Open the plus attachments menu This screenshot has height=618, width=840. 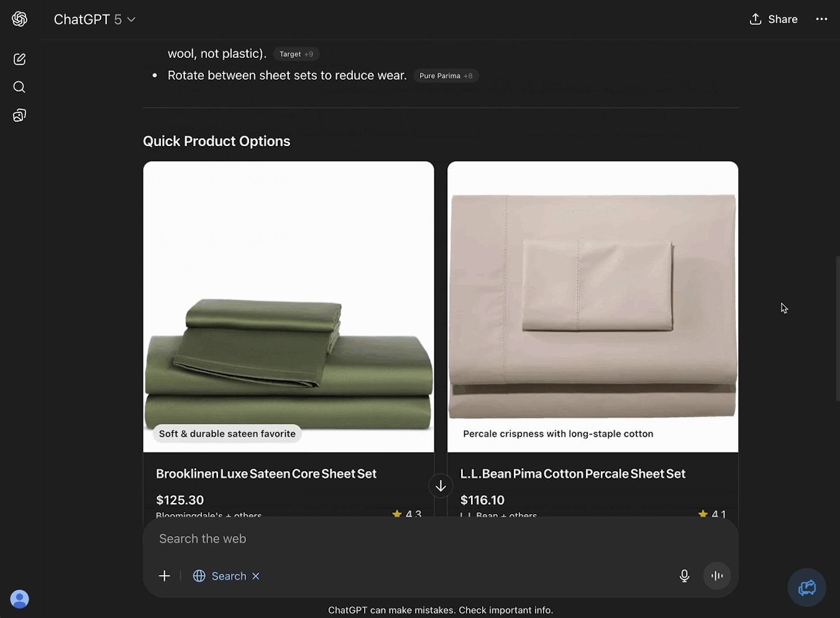164,576
